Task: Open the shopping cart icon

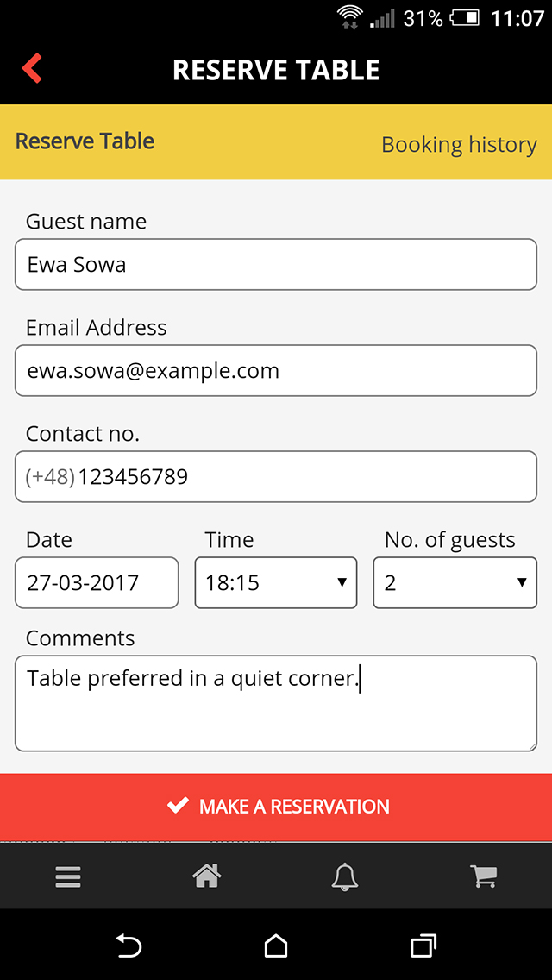Action: [484, 877]
